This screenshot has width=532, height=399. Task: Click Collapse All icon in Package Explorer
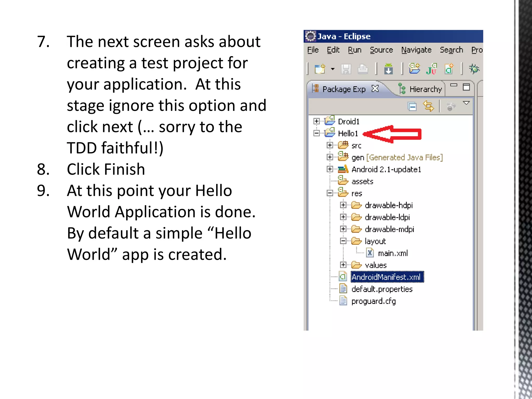(x=412, y=107)
